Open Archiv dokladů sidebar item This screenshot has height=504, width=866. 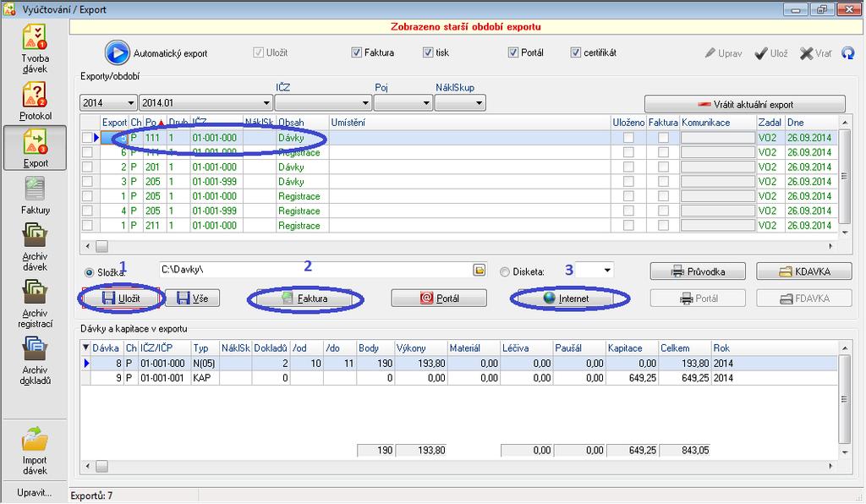click(x=35, y=360)
